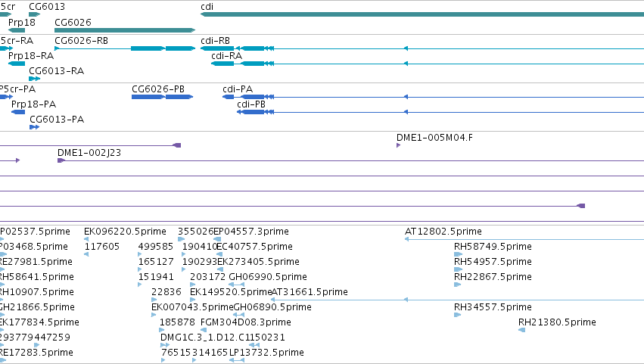Click the RH10907.5prime EST label
This screenshot has width=644, height=364.
coord(36,293)
